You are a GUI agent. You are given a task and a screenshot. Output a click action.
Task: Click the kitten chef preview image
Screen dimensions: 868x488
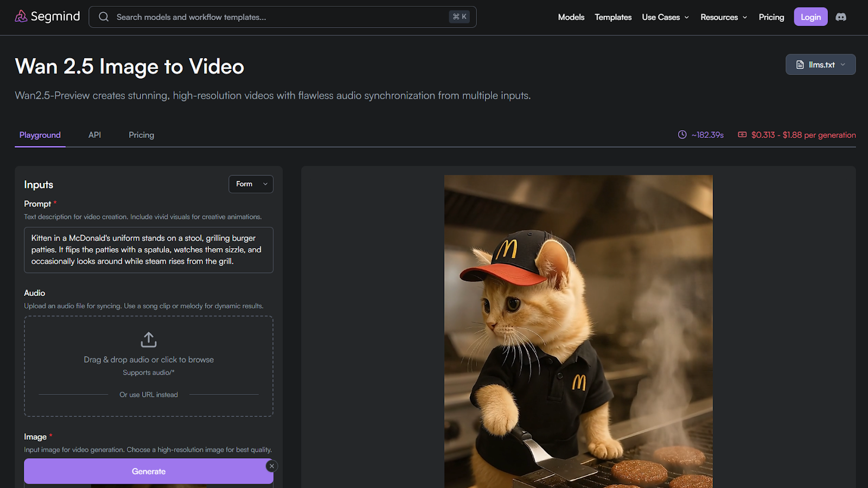[578, 331]
